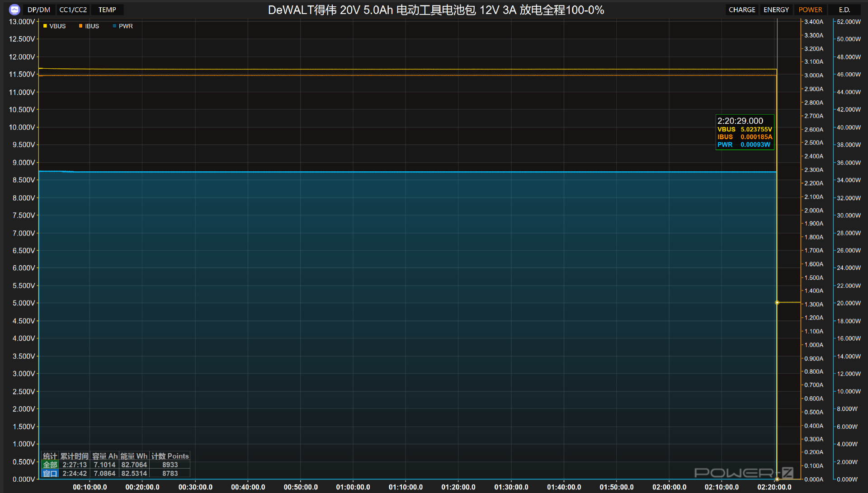Click the total points value 8933
Viewport: 868px width, 493px height.
click(x=170, y=465)
